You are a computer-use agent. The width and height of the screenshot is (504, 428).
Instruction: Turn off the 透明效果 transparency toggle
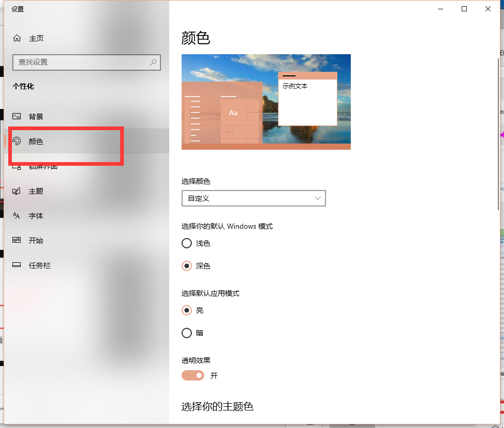(x=193, y=375)
